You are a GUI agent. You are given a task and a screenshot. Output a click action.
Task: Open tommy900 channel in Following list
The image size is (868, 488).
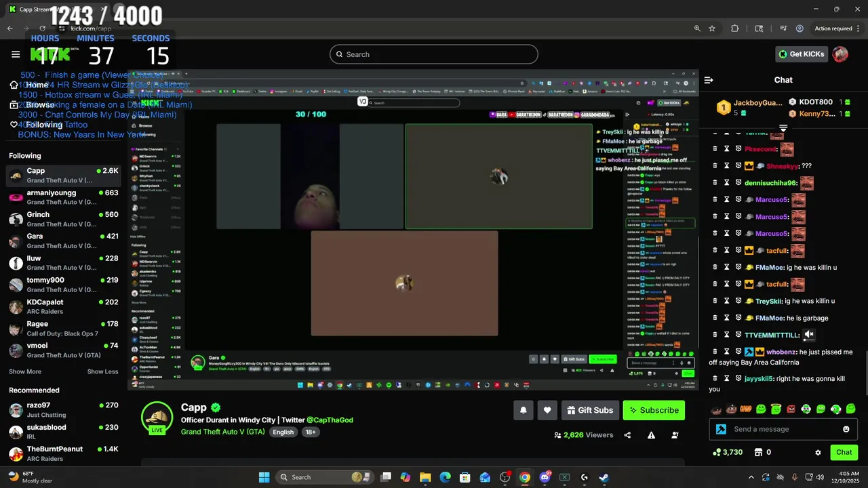coord(64,285)
